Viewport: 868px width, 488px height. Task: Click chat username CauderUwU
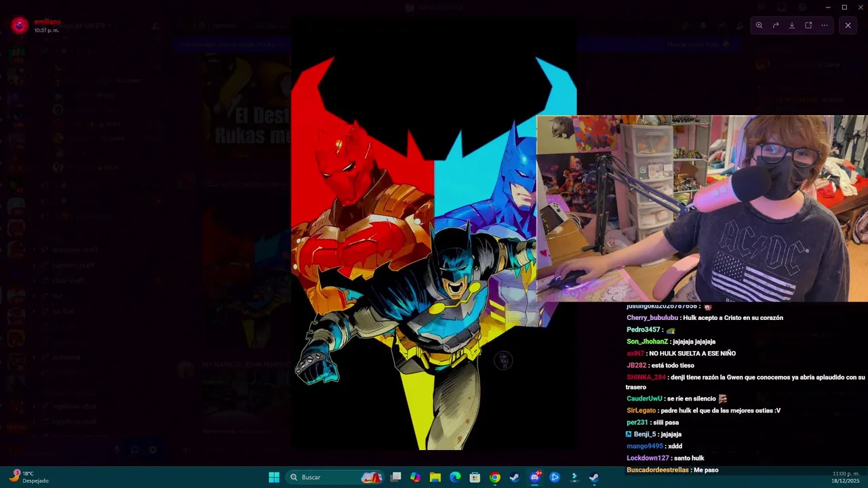point(644,399)
